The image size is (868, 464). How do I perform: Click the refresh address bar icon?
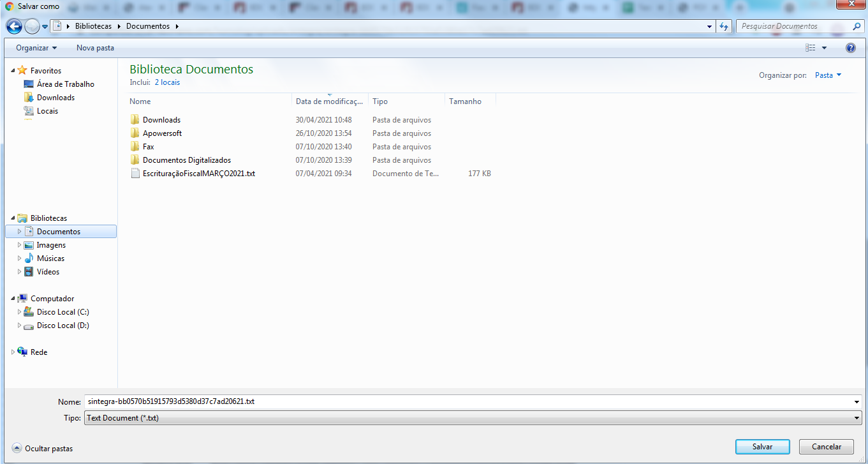(723, 27)
